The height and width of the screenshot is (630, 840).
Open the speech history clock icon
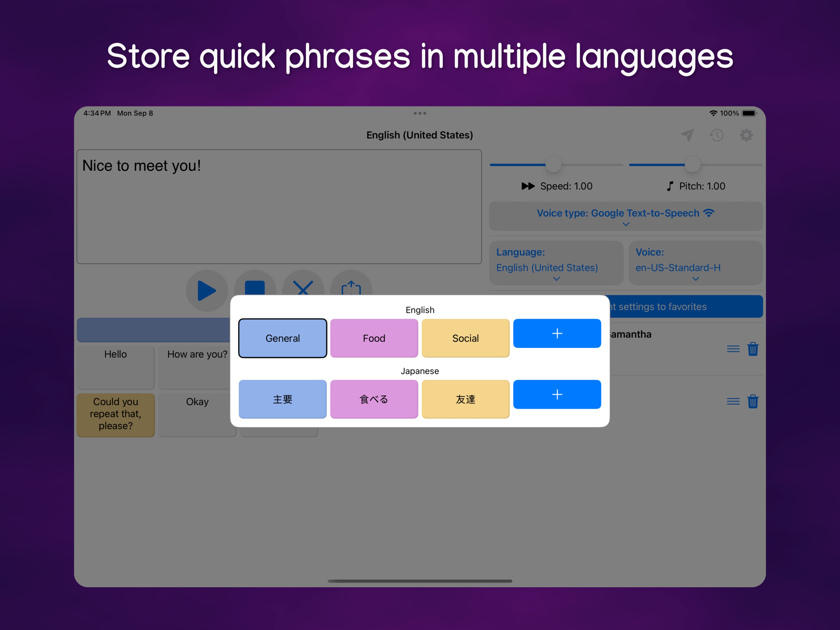717,135
